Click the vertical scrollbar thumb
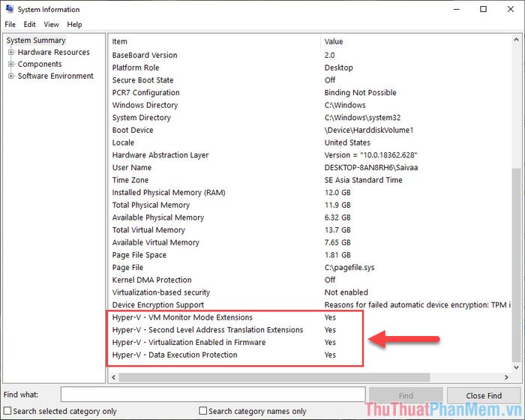Viewport: 525px width, 420px height. tap(516, 265)
